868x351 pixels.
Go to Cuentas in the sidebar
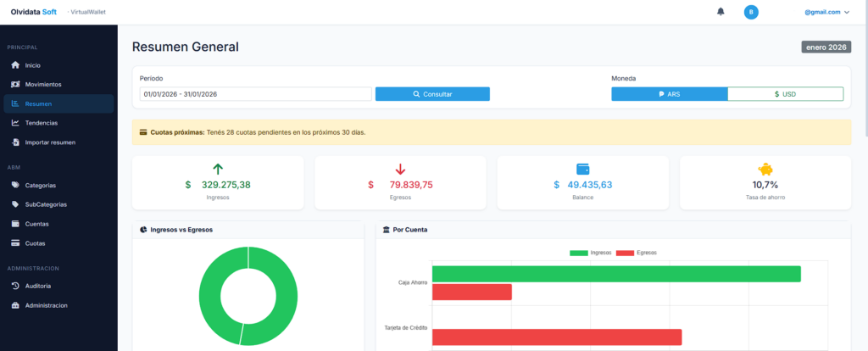click(36, 224)
